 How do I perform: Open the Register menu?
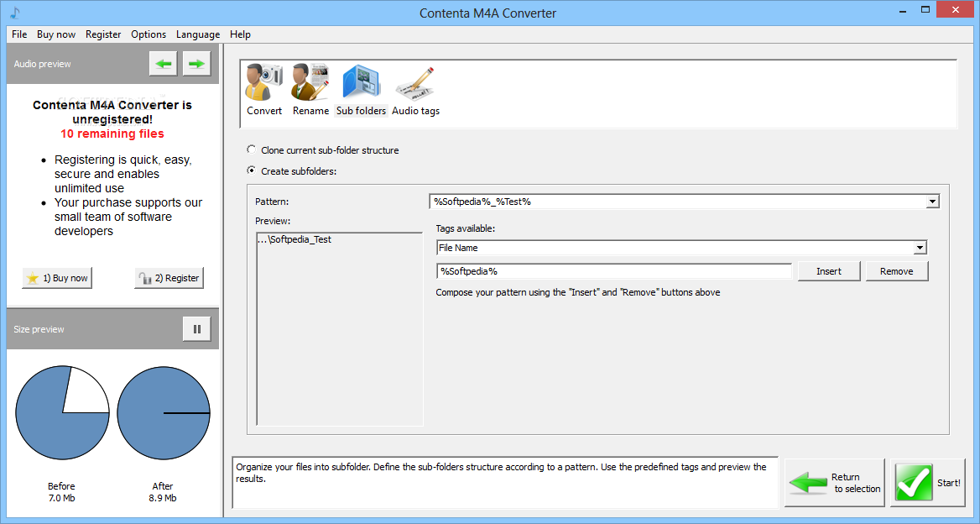(x=103, y=34)
